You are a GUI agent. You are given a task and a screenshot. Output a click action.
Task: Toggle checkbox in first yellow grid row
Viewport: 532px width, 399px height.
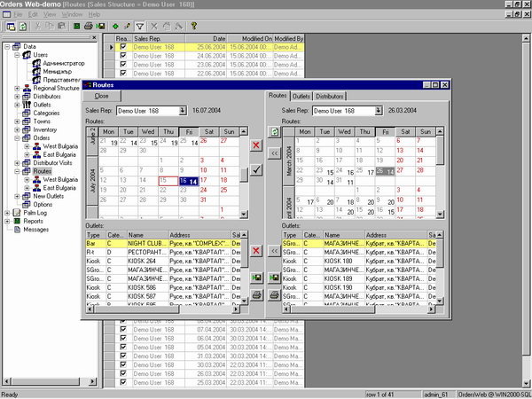pyautogui.click(x=123, y=46)
